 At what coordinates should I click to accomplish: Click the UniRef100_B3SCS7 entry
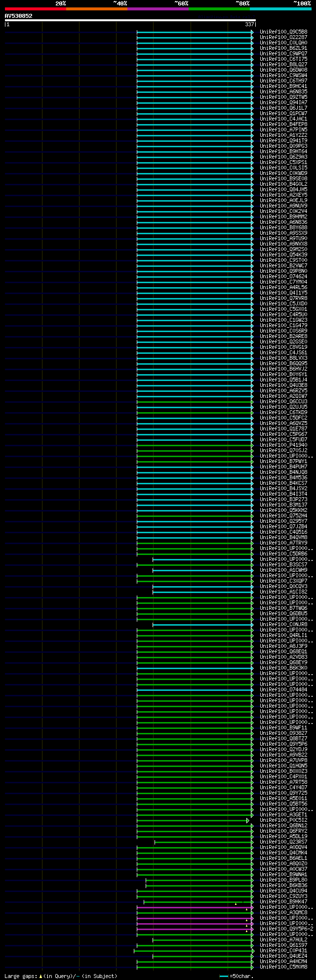[x=283, y=564]
